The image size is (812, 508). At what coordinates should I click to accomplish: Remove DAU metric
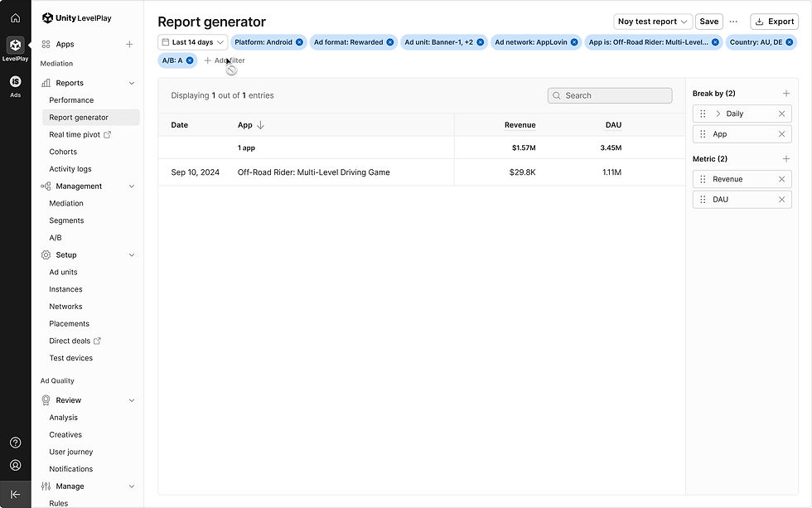click(782, 200)
